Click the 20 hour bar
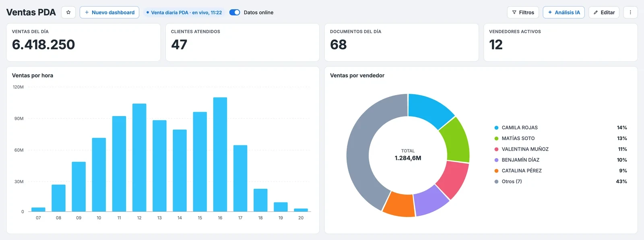This screenshot has height=240, width=644. click(301, 210)
